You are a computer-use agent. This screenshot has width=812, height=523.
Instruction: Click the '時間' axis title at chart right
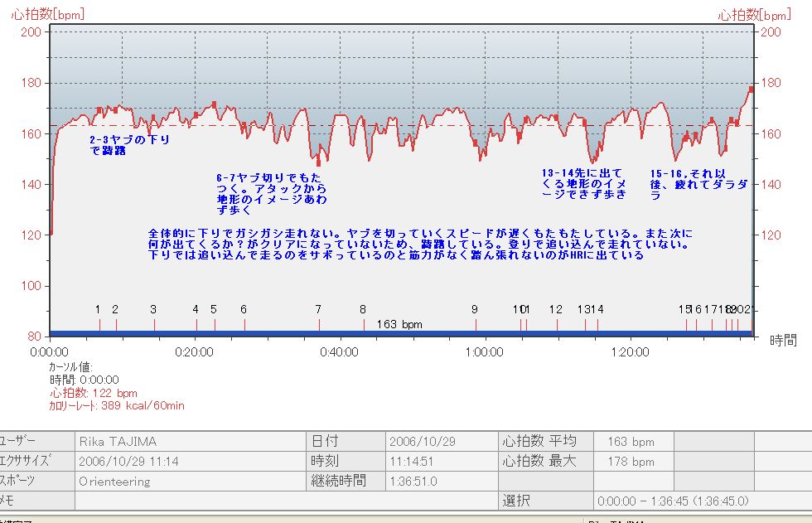783,340
